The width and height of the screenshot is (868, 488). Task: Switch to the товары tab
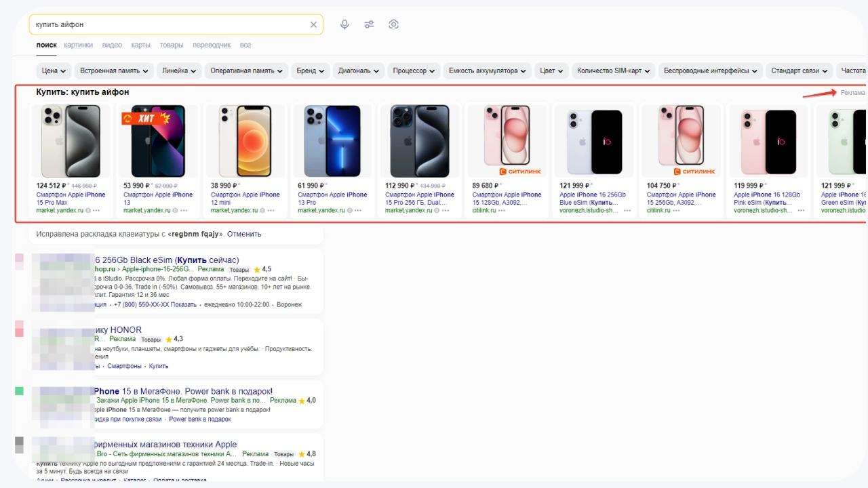pyautogui.click(x=172, y=45)
